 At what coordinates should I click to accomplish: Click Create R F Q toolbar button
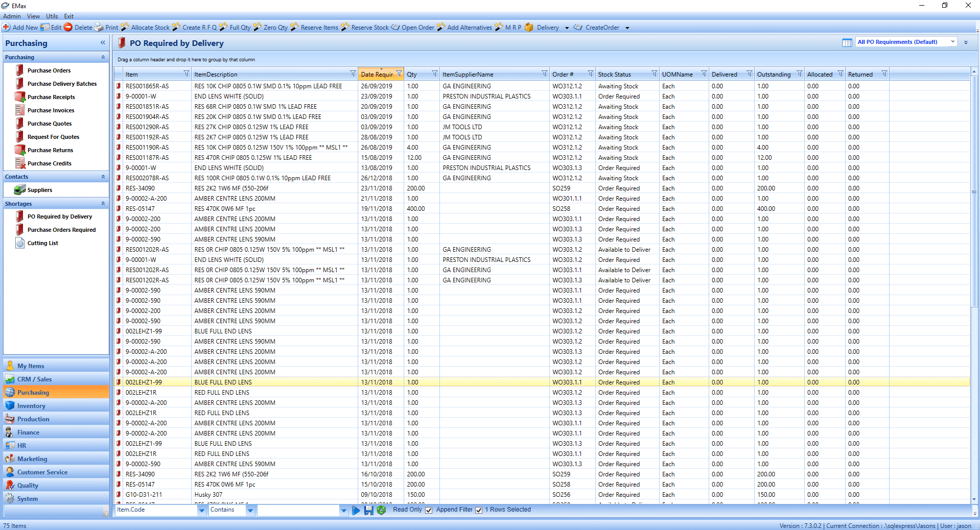click(194, 28)
